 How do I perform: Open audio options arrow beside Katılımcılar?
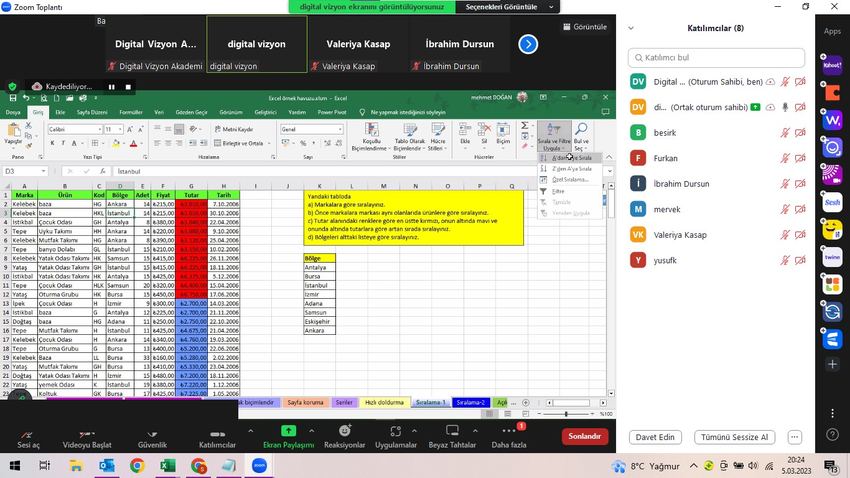pos(250,431)
